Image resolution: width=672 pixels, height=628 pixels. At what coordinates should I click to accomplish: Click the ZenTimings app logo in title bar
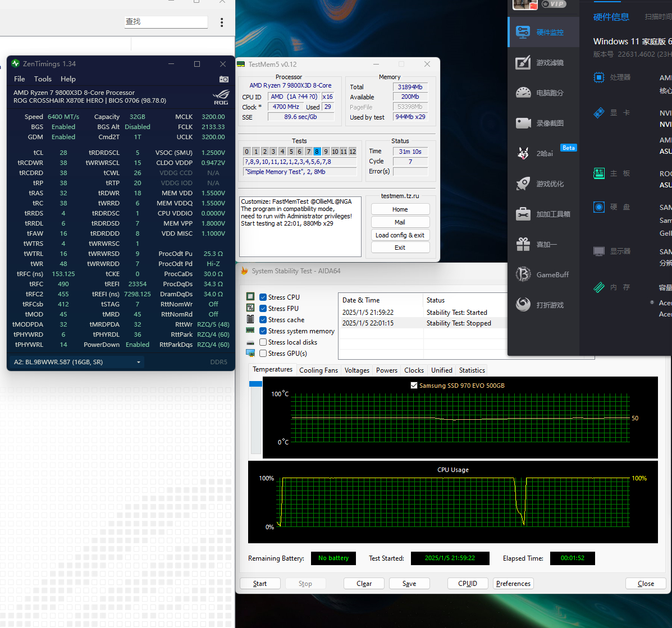pos(16,63)
